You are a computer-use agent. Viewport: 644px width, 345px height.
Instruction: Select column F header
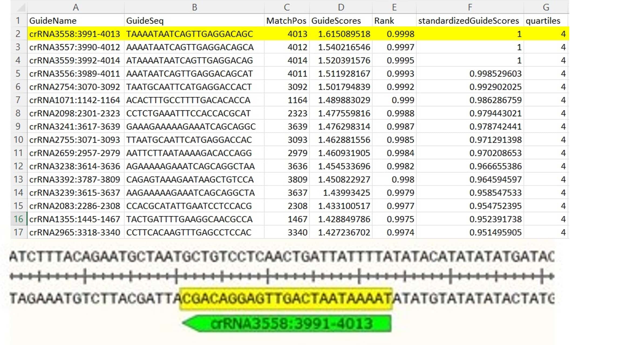[x=470, y=7]
